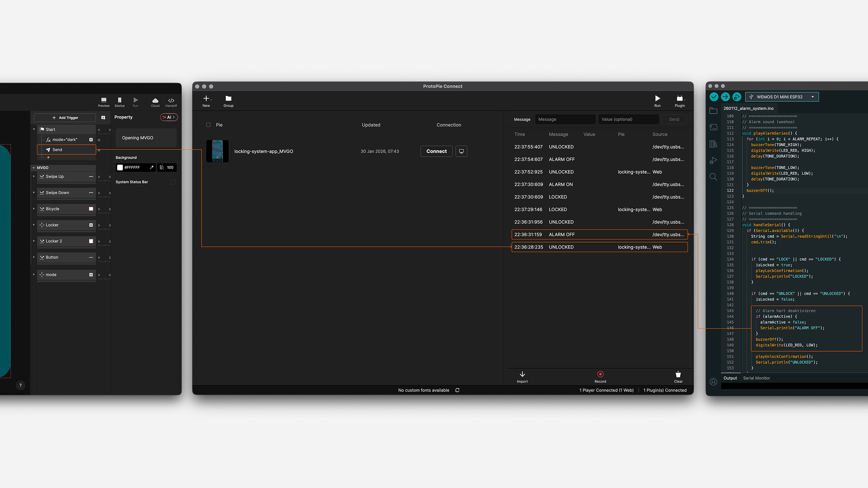Click the Record button in ProtoPie Connect
This screenshot has width=868, height=488.
(600, 374)
